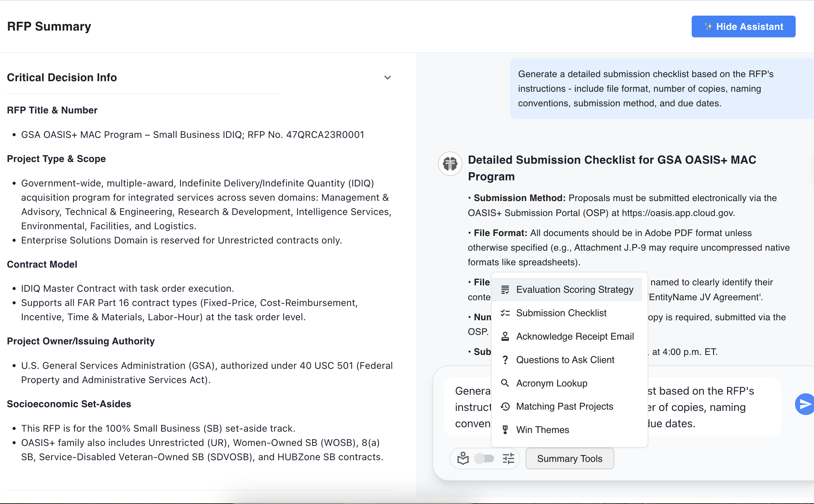
Task: Click the stamp icon for Acknowledge Receipt Email
Action: [x=505, y=336]
